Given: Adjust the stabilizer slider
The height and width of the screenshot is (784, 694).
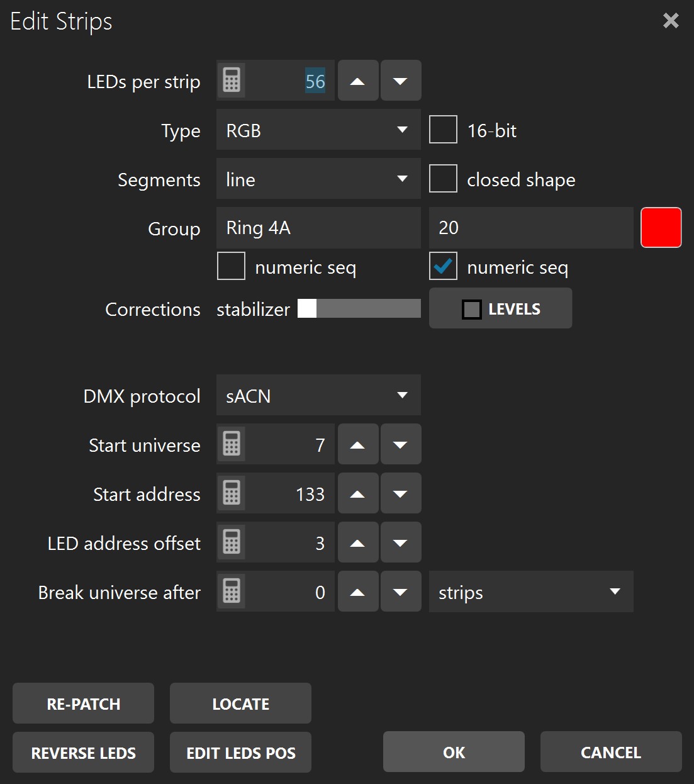Looking at the screenshot, I should point(359,308).
